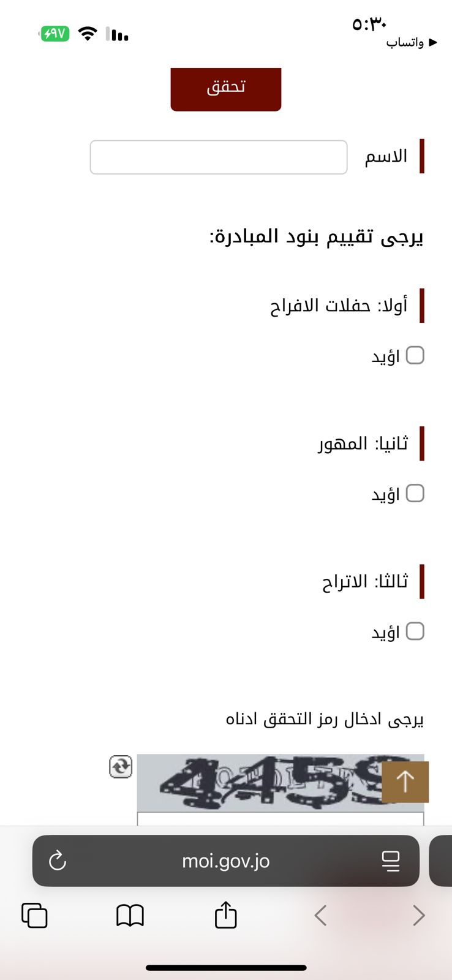Tap the scroll-to-top arrow button

point(405,782)
